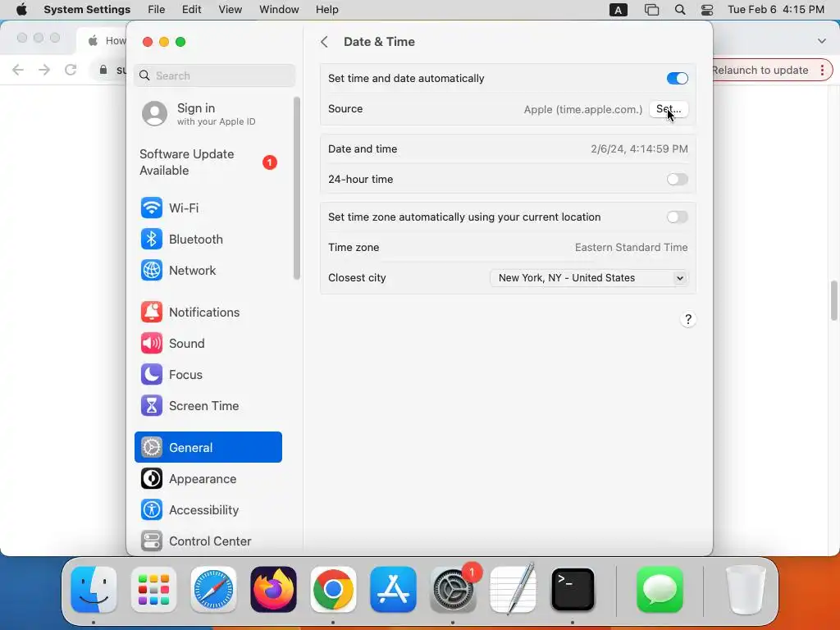The width and height of the screenshot is (840, 630).
Task: Click Chrome forward arrow behind Settings
Action: 44,70
